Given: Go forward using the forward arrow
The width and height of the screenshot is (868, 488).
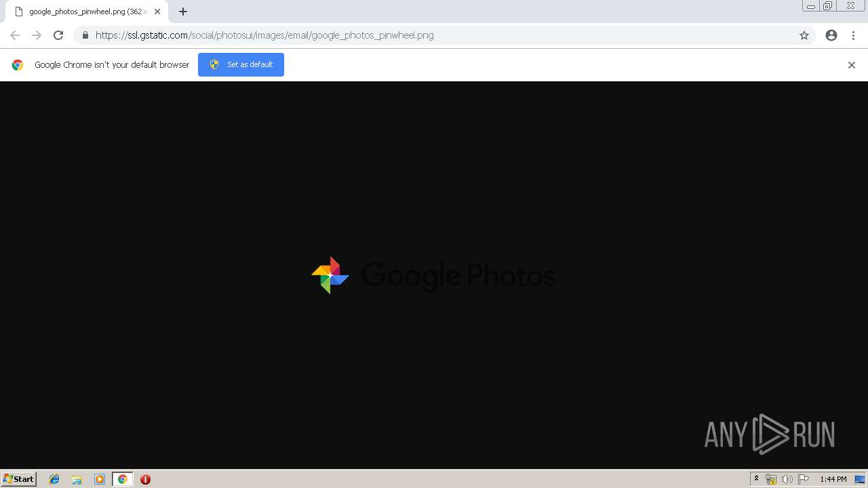Looking at the screenshot, I should click(x=37, y=35).
